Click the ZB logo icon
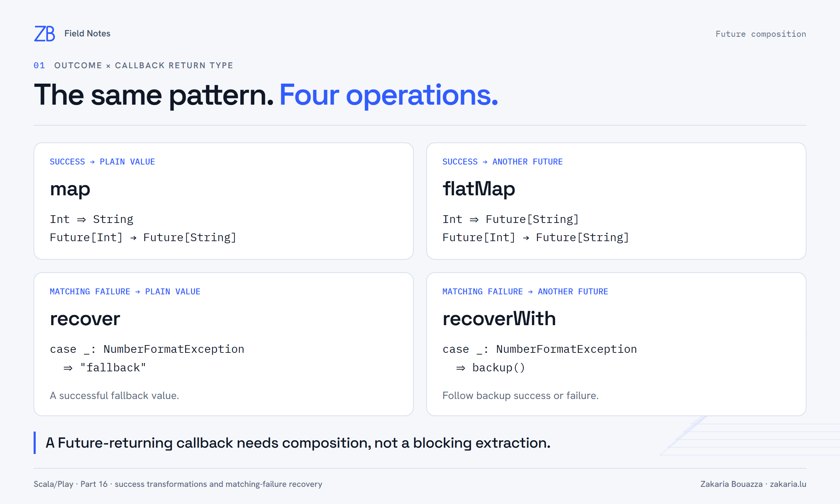 (x=44, y=34)
